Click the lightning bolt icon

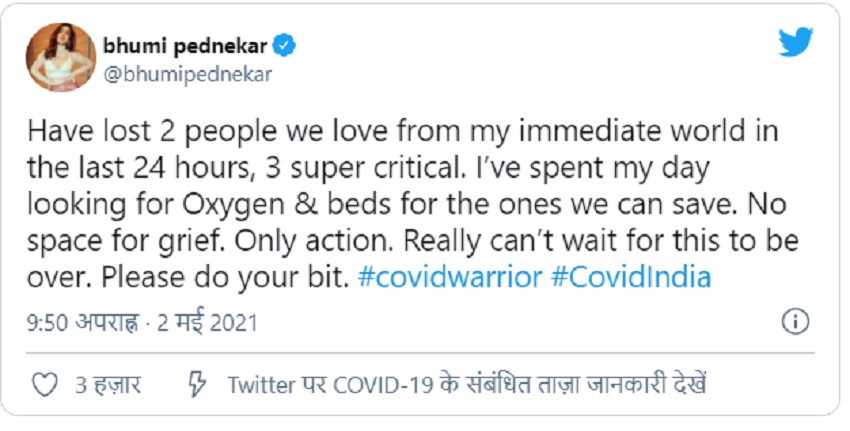[x=198, y=385]
